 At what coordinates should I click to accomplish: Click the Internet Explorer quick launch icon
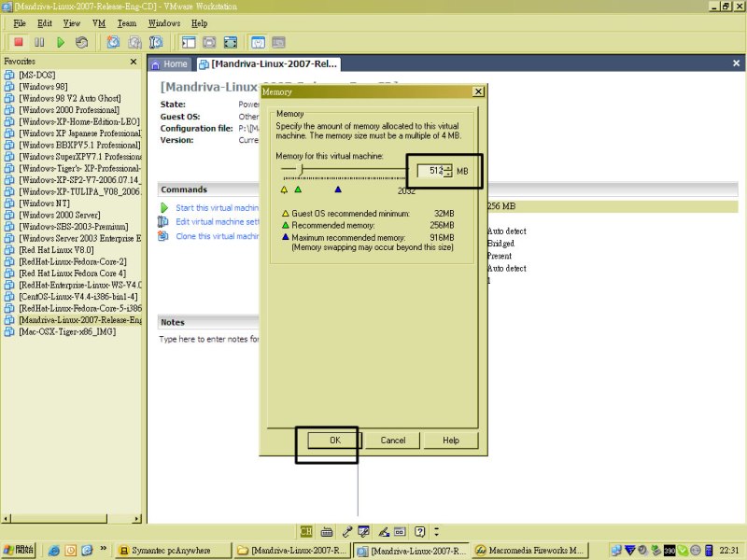pyautogui.click(x=54, y=551)
